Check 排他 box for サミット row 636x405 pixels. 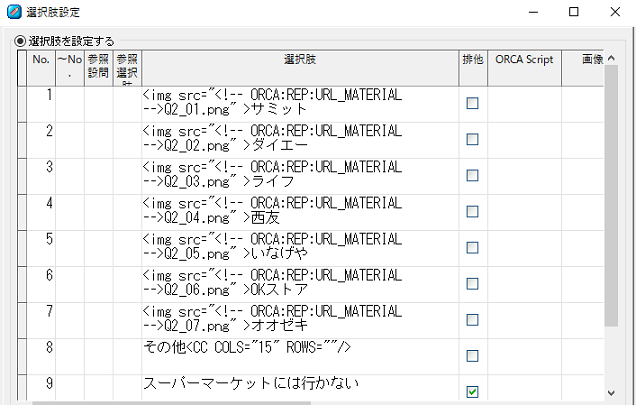point(472,103)
